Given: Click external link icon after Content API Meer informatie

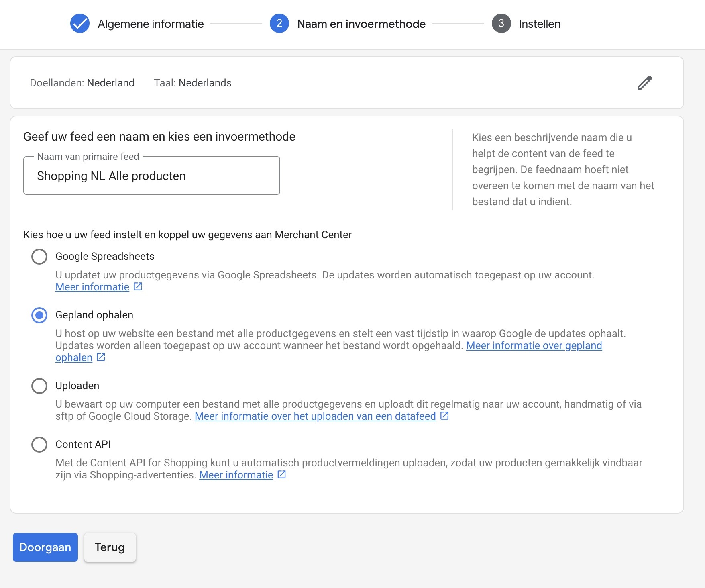Looking at the screenshot, I should pyautogui.click(x=282, y=474).
